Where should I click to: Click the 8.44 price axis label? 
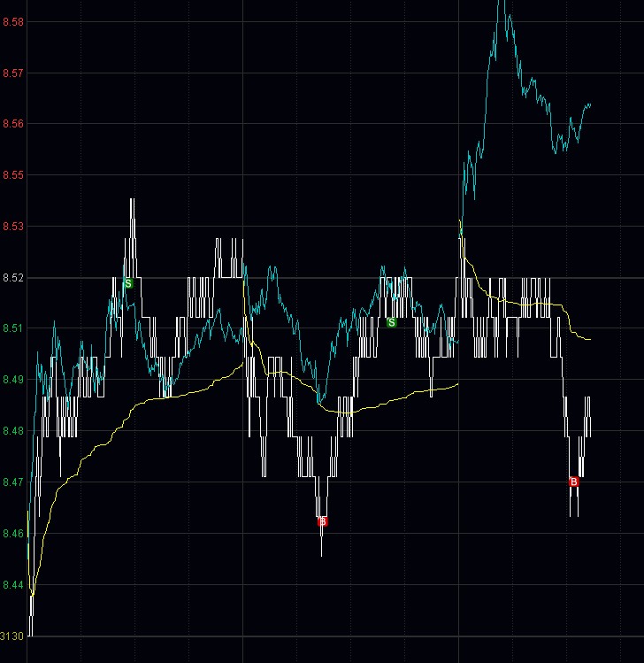(x=13, y=585)
